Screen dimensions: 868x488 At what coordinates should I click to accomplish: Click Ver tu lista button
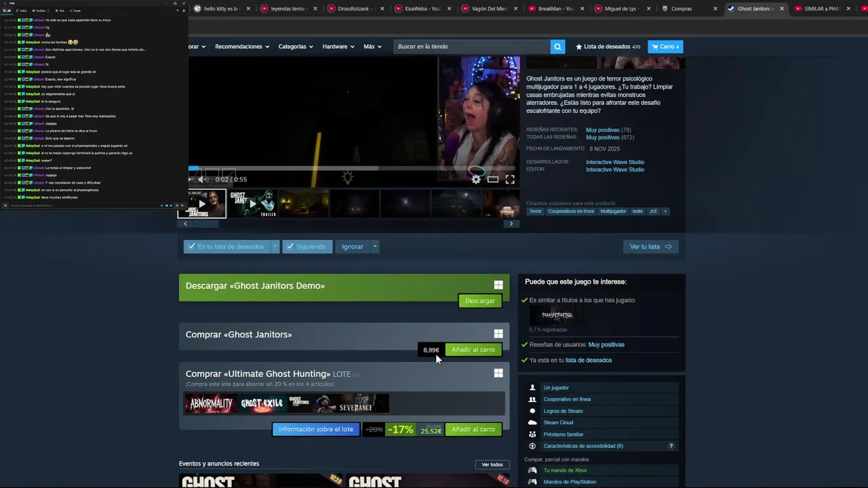pyautogui.click(x=651, y=247)
